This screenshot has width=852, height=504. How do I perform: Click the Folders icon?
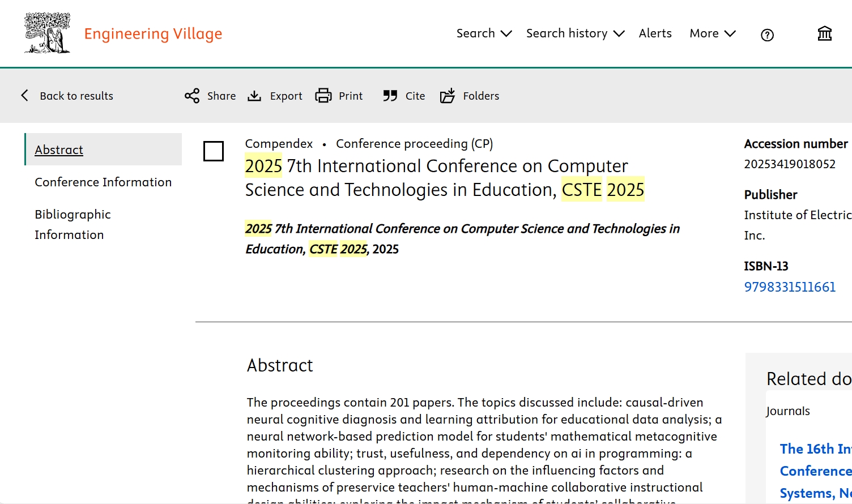click(x=448, y=96)
